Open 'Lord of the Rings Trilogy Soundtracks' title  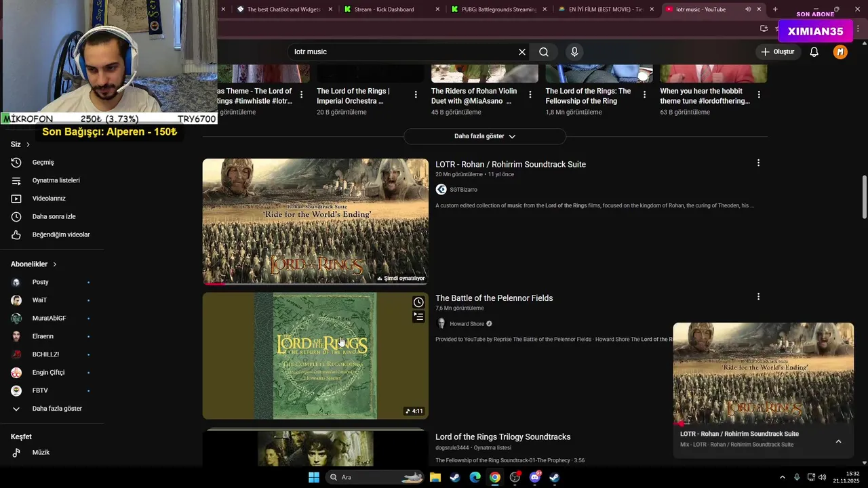(x=503, y=437)
